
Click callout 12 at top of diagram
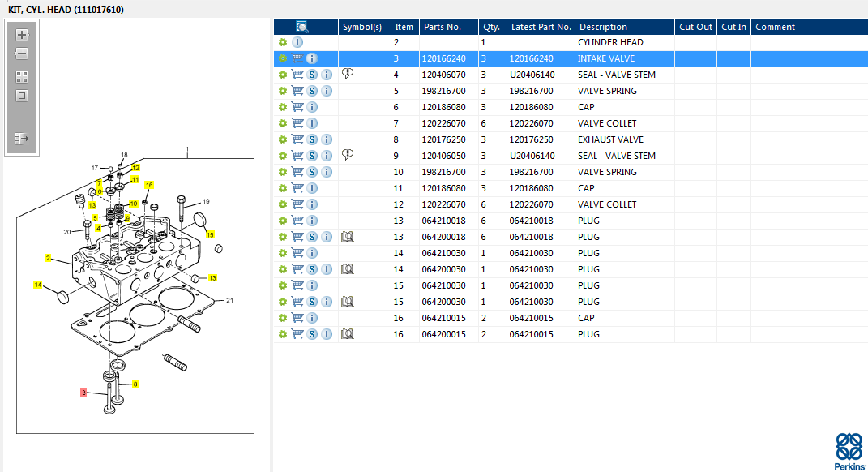click(135, 168)
